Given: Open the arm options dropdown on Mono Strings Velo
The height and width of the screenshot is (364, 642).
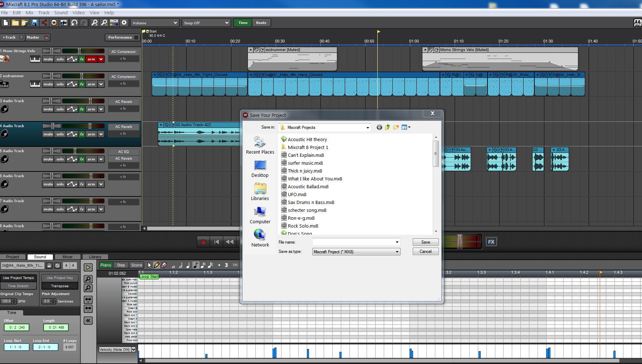Looking at the screenshot, I should (x=101, y=59).
